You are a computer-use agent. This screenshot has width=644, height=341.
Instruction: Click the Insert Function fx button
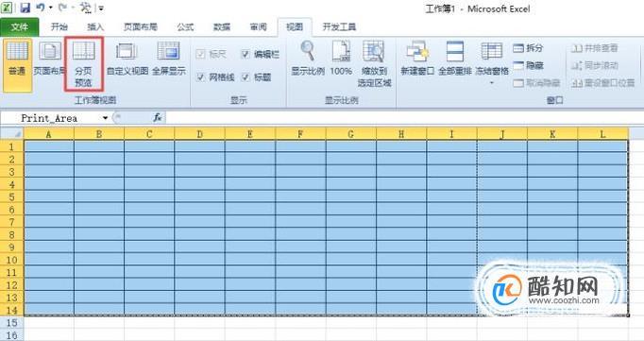pos(158,118)
